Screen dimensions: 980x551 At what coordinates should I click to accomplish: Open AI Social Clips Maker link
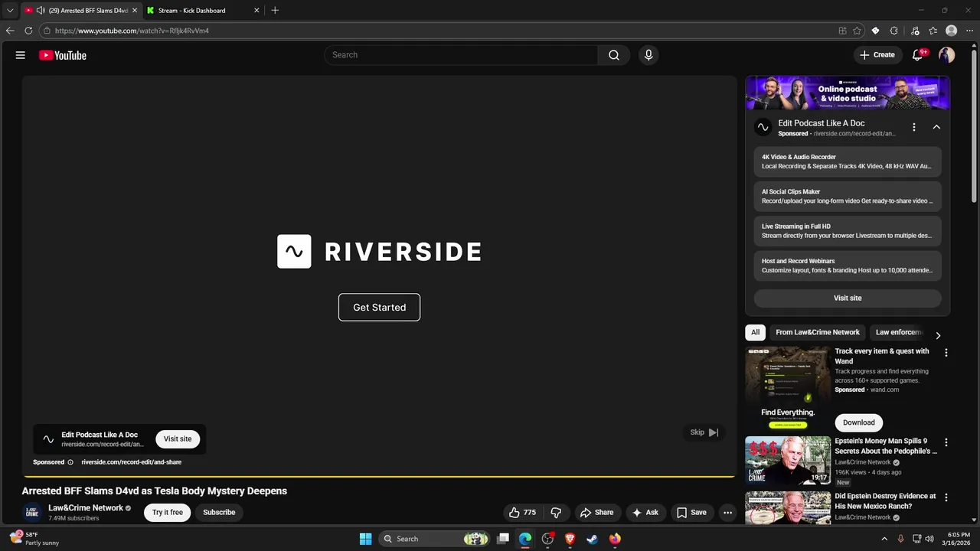pos(848,197)
